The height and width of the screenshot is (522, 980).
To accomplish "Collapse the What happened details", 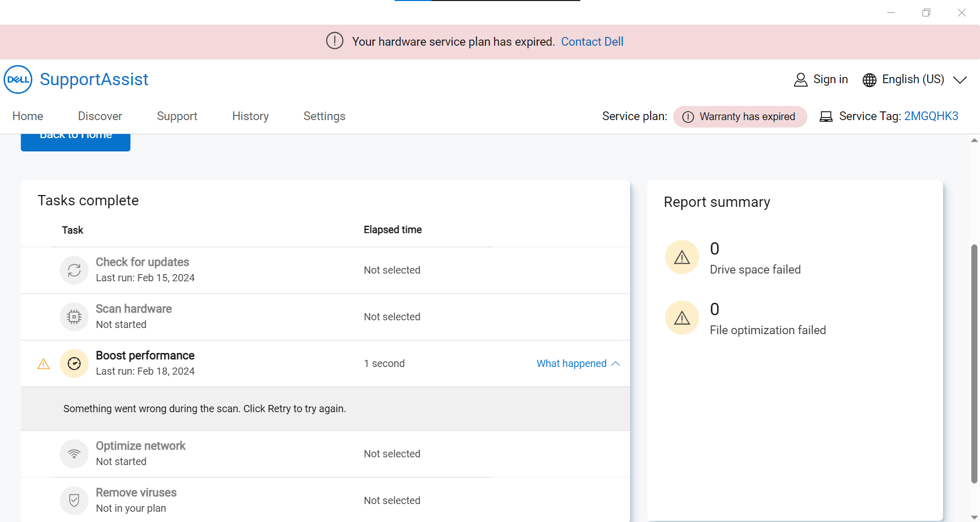I will pyautogui.click(x=578, y=363).
